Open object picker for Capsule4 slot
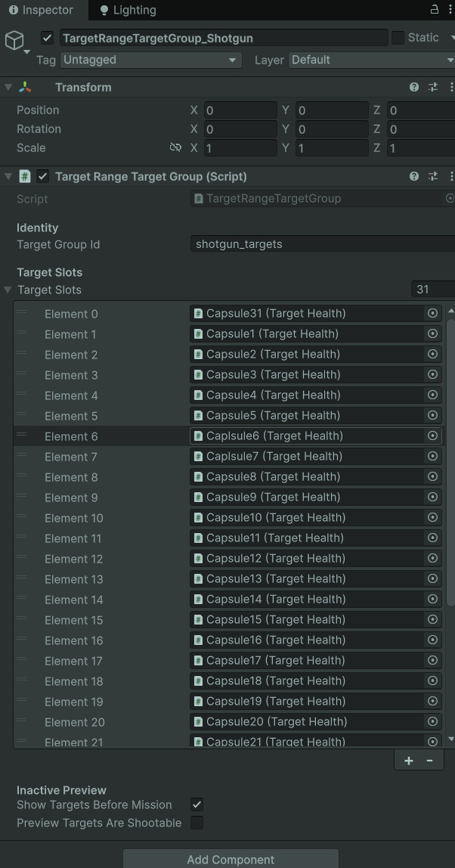455x868 pixels. click(433, 395)
